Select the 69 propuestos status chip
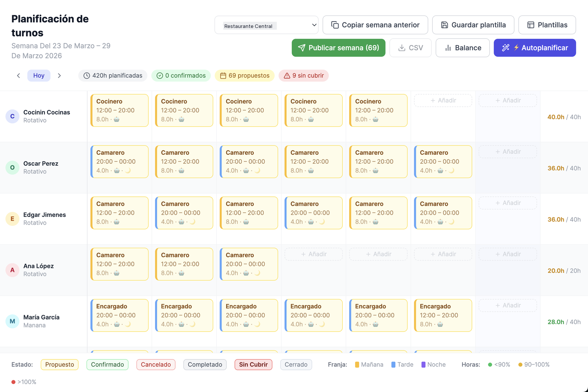Screen dimensions: 588x392 coord(244,76)
